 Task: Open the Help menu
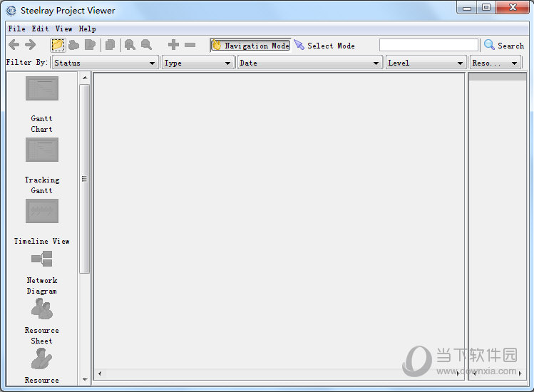[87, 29]
